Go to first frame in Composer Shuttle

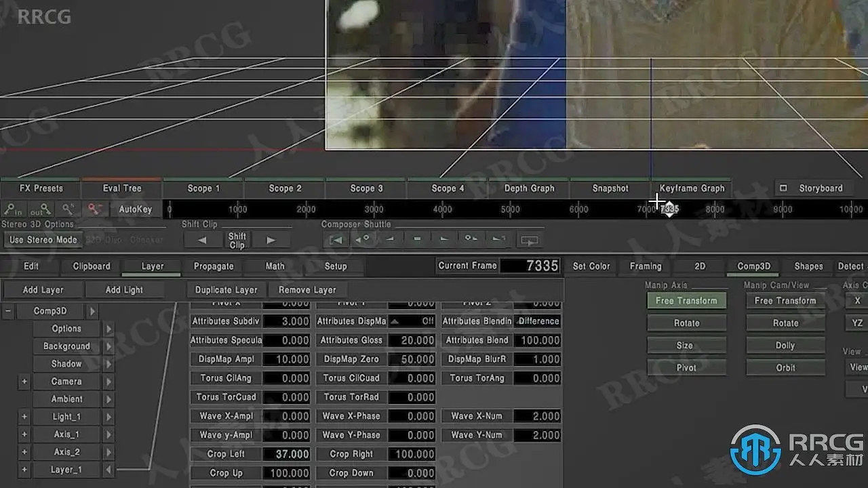tap(336, 240)
